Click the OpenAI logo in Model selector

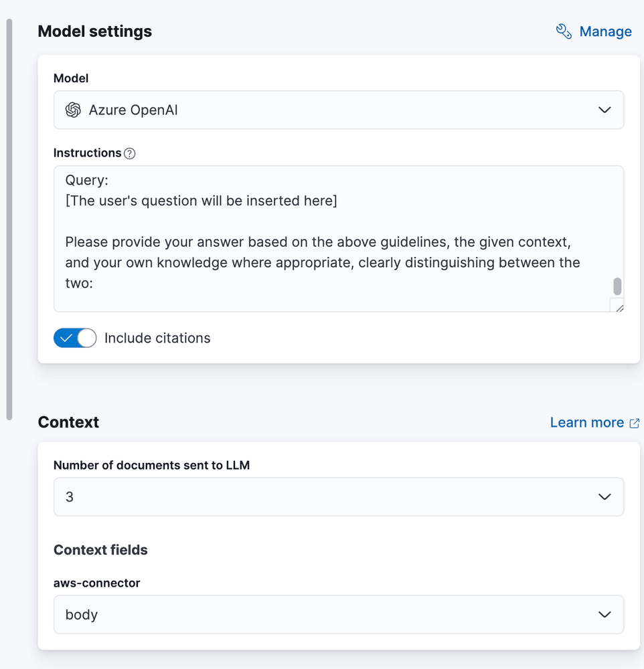tap(73, 110)
